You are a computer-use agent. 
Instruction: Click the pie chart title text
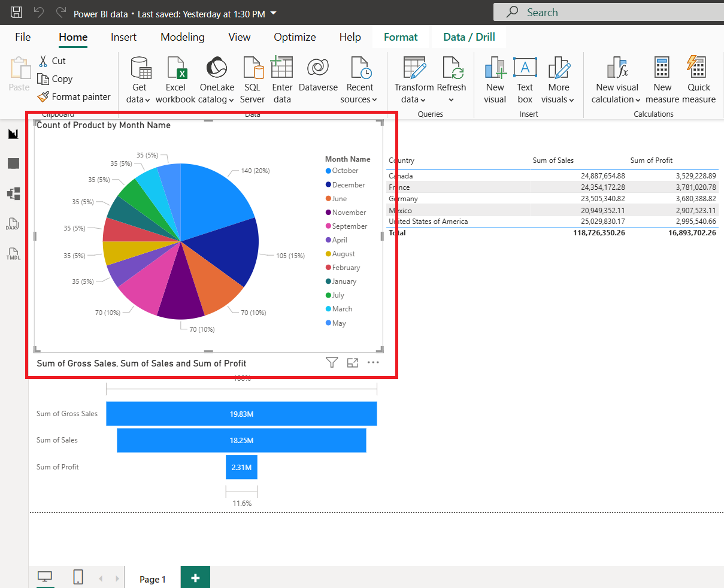[x=104, y=125]
